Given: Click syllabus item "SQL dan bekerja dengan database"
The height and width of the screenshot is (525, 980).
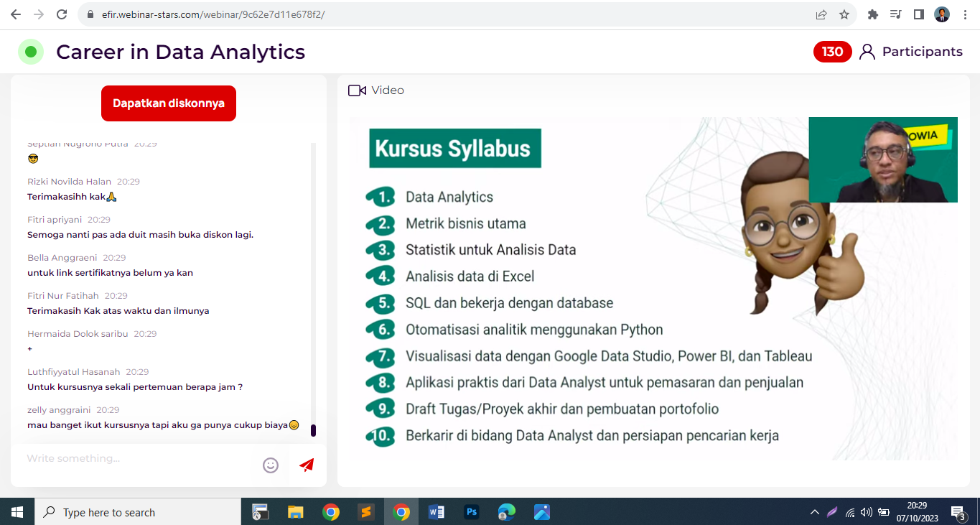Looking at the screenshot, I should point(510,303).
